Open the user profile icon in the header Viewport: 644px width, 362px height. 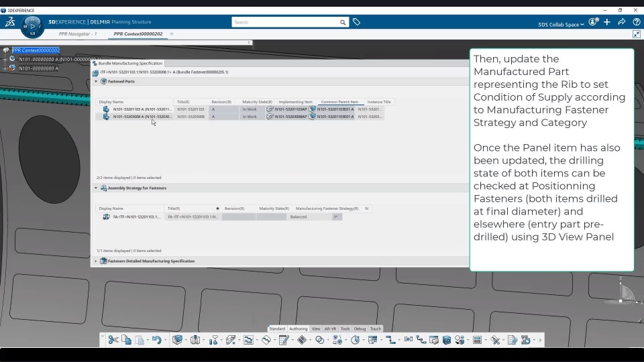(x=593, y=22)
